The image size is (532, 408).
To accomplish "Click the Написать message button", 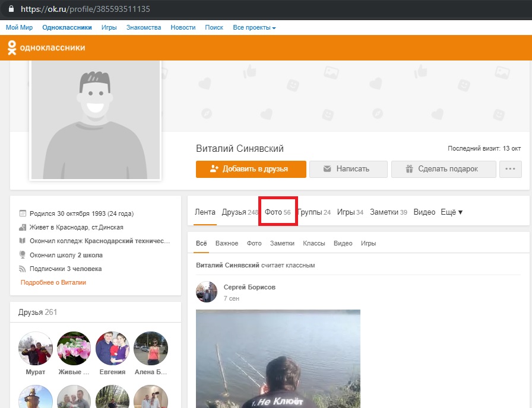I will pos(349,169).
